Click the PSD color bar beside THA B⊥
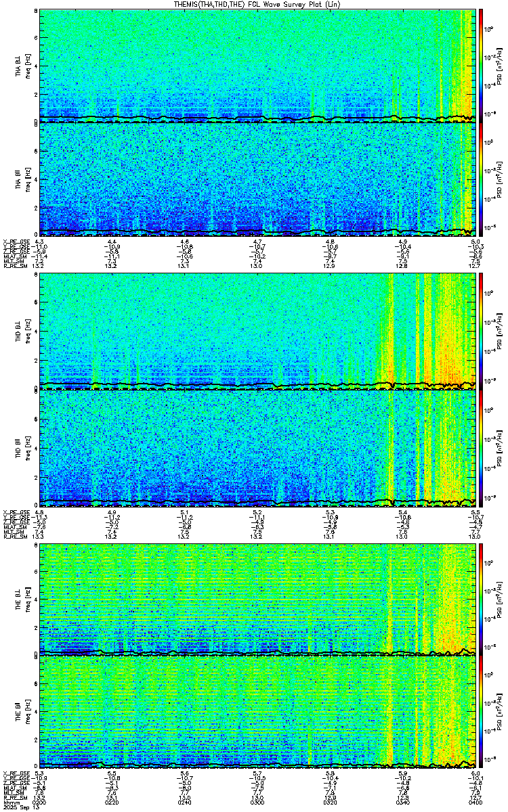The height and width of the screenshot is (812, 508). (481, 66)
